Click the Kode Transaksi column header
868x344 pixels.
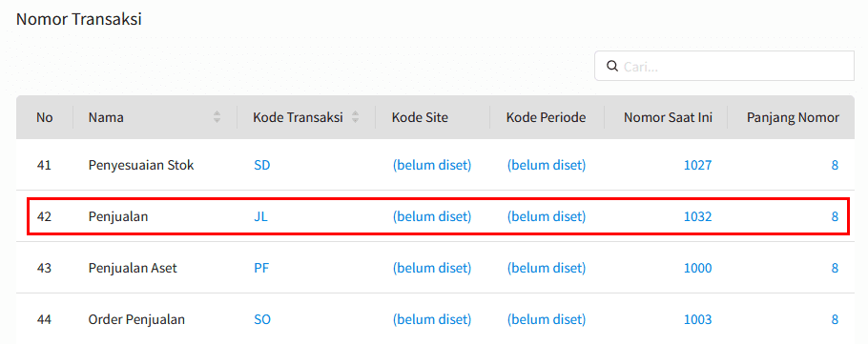[x=298, y=117]
